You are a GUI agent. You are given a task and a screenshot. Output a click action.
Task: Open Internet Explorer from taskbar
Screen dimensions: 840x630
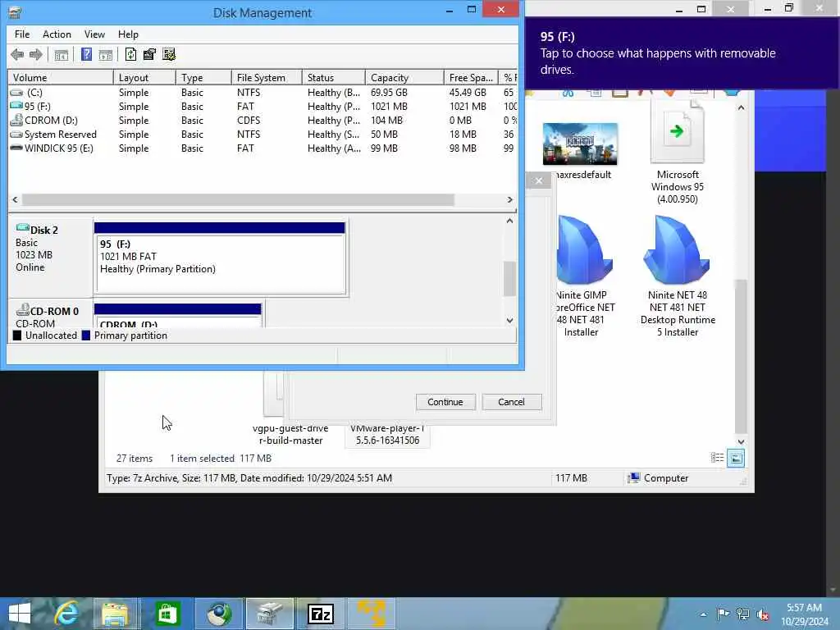(66, 614)
